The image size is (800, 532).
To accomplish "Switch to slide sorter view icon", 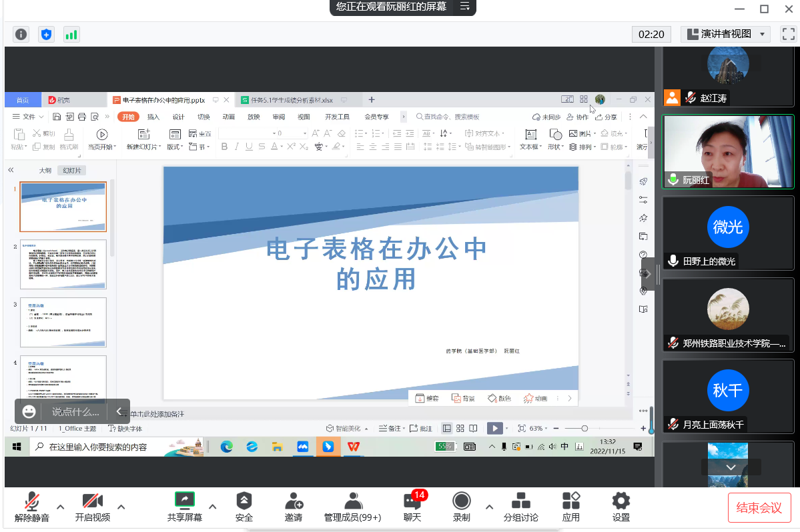I will tap(460, 429).
